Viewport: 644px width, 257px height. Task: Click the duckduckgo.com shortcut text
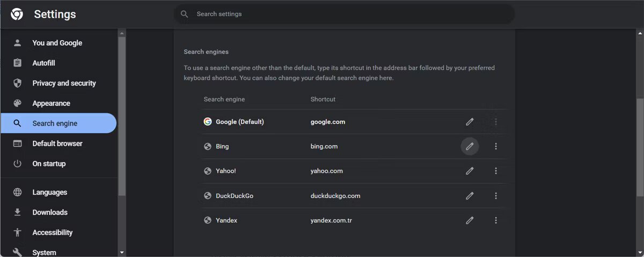335,196
